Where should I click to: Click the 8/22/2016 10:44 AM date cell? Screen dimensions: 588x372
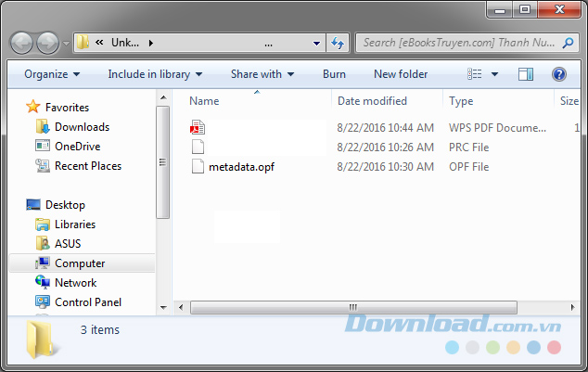pyautogui.click(x=385, y=127)
